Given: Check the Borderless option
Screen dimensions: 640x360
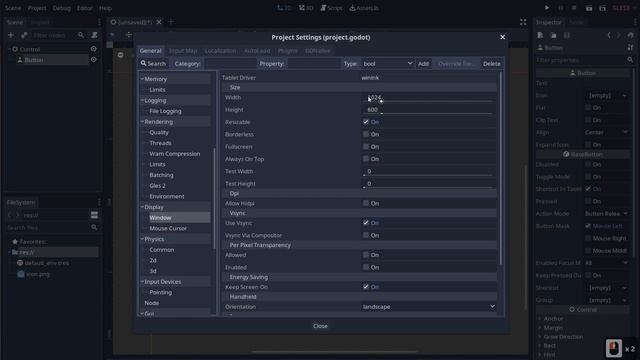Looking at the screenshot, I should click(x=366, y=134).
